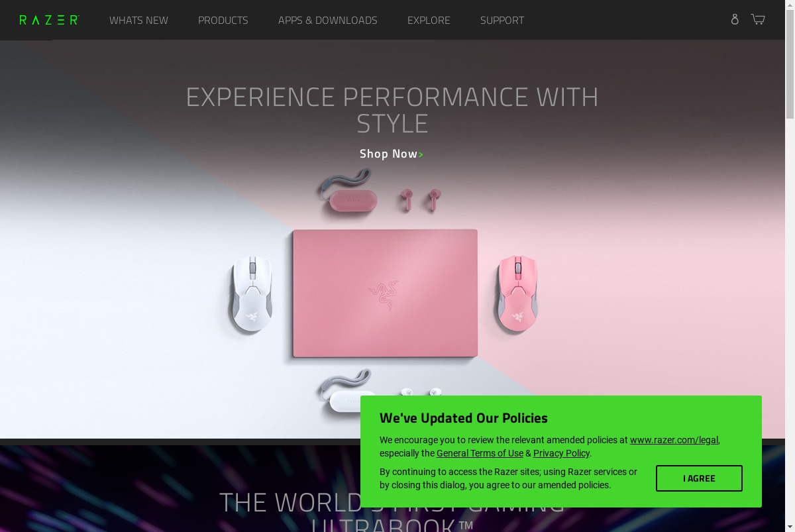
Task: Open the shopping cart icon
Action: click(758, 19)
